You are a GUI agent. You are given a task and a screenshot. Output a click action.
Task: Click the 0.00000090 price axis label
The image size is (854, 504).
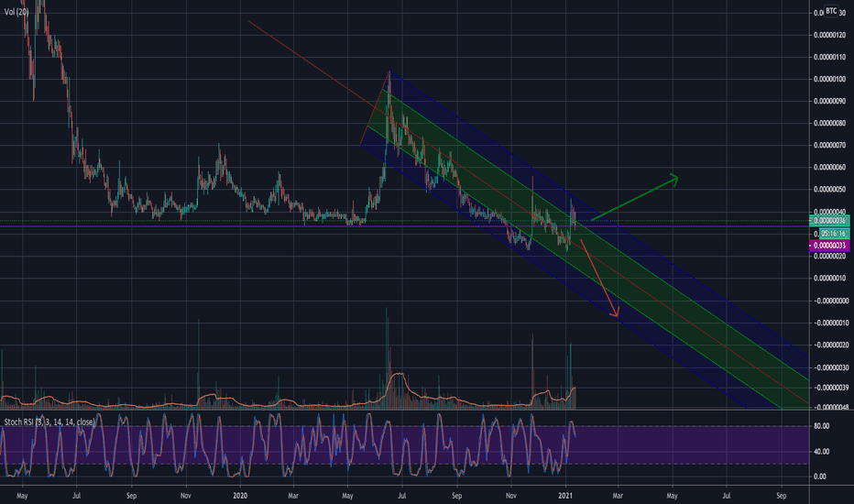(830, 102)
